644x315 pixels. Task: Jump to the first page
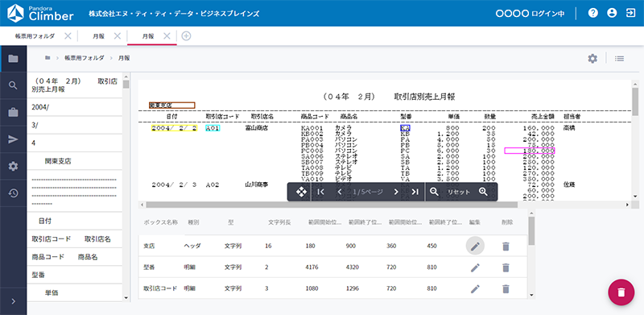(x=321, y=192)
